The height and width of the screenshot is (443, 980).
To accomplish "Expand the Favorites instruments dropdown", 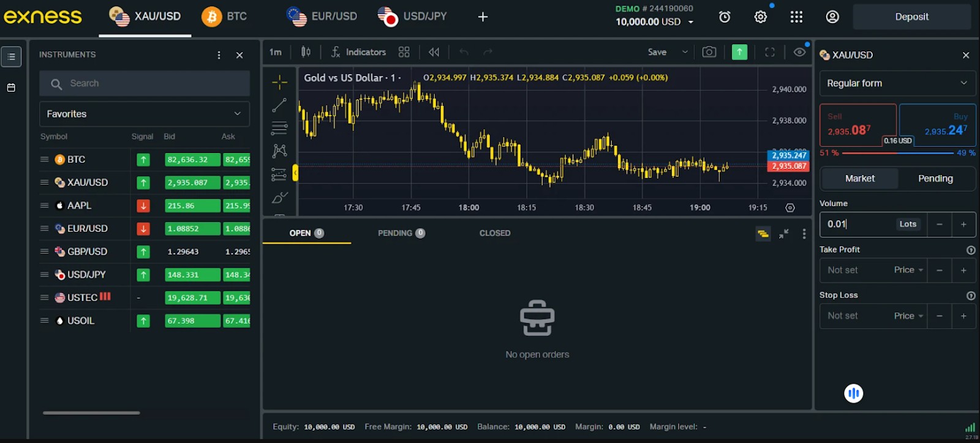I will pyautogui.click(x=145, y=114).
